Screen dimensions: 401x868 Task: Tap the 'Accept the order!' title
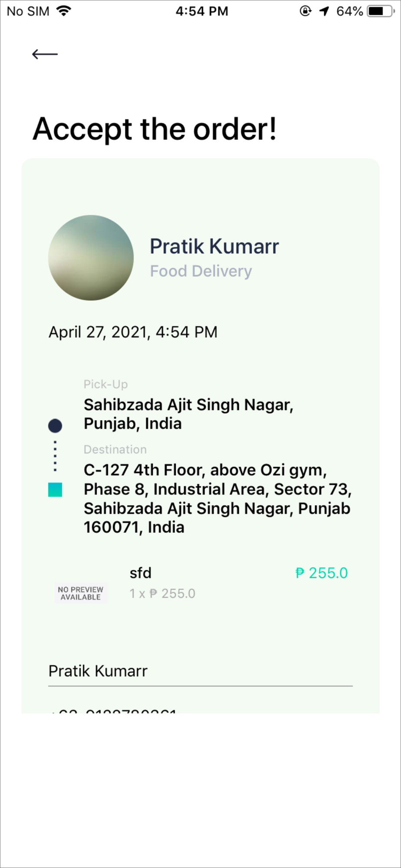[155, 129]
